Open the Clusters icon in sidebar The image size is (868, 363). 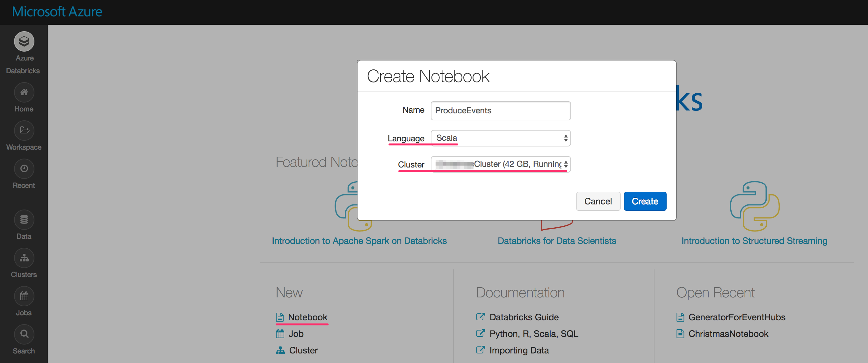(x=24, y=258)
